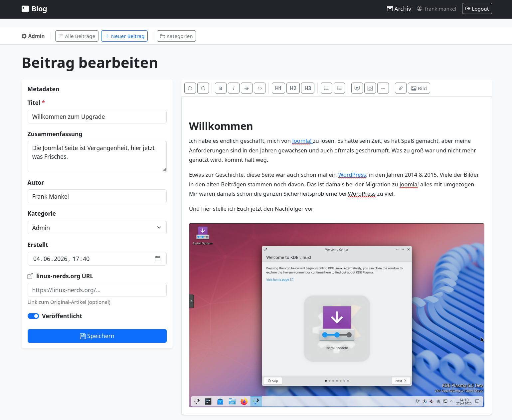The height and width of the screenshot is (420, 512).
Task: Open the Kategorie dropdown
Action: [97, 228]
